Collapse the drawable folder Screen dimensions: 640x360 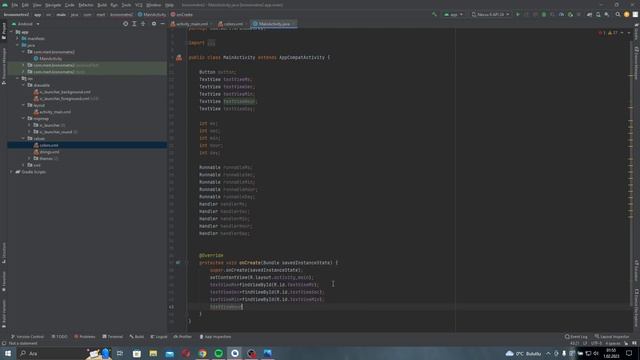point(23,85)
